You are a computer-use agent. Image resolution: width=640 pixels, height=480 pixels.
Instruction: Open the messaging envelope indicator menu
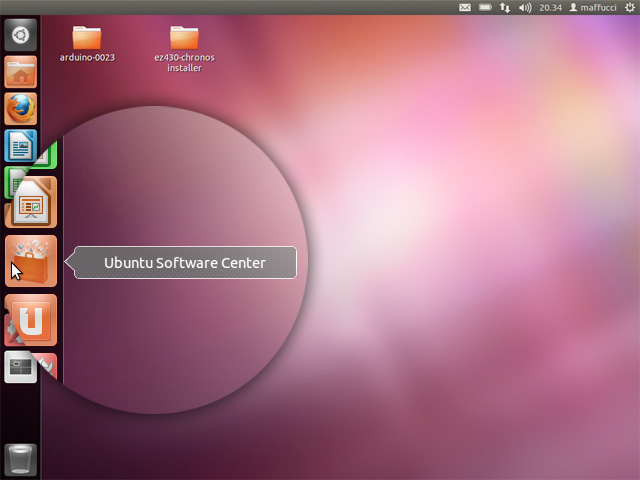(465, 7)
